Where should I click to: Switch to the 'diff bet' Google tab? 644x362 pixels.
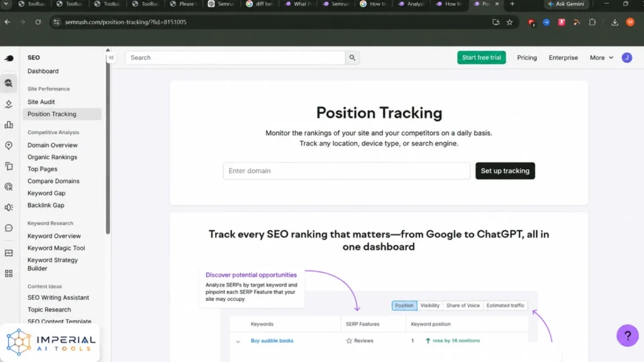(260, 4)
